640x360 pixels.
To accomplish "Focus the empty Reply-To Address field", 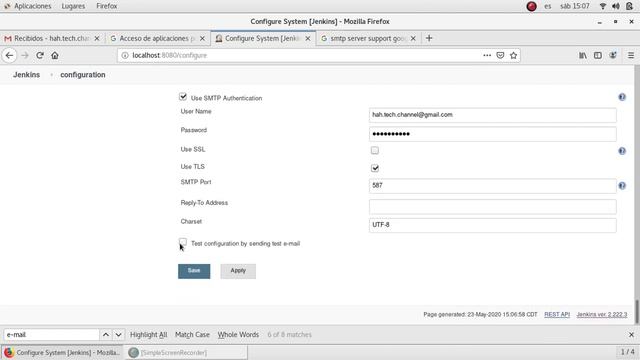I will (x=493, y=207).
